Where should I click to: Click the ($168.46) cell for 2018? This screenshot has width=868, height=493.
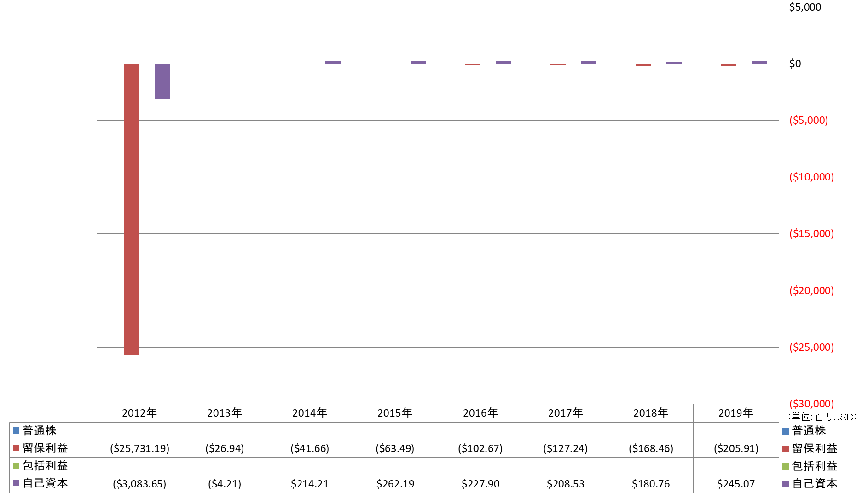651,448
